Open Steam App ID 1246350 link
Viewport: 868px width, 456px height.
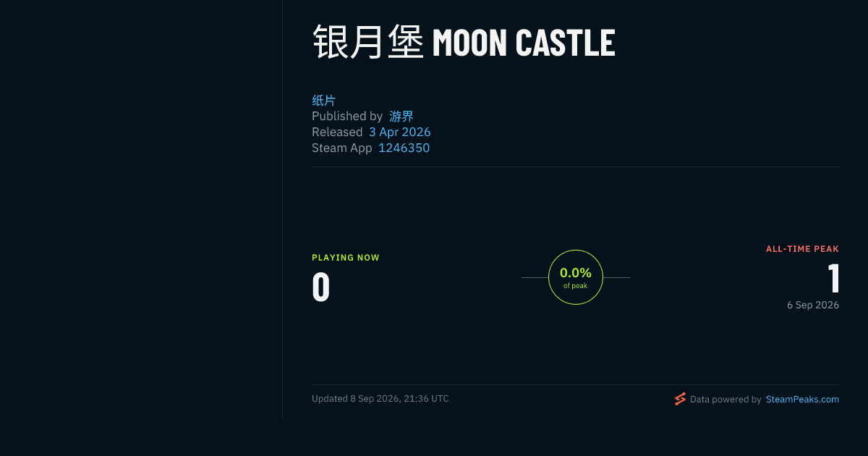pyautogui.click(x=404, y=148)
